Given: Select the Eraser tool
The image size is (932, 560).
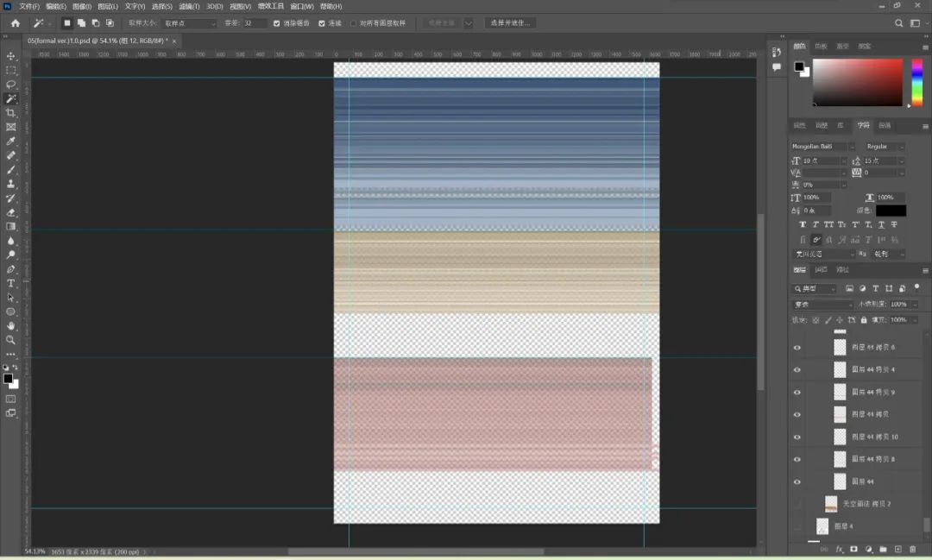Looking at the screenshot, I should tap(10, 213).
